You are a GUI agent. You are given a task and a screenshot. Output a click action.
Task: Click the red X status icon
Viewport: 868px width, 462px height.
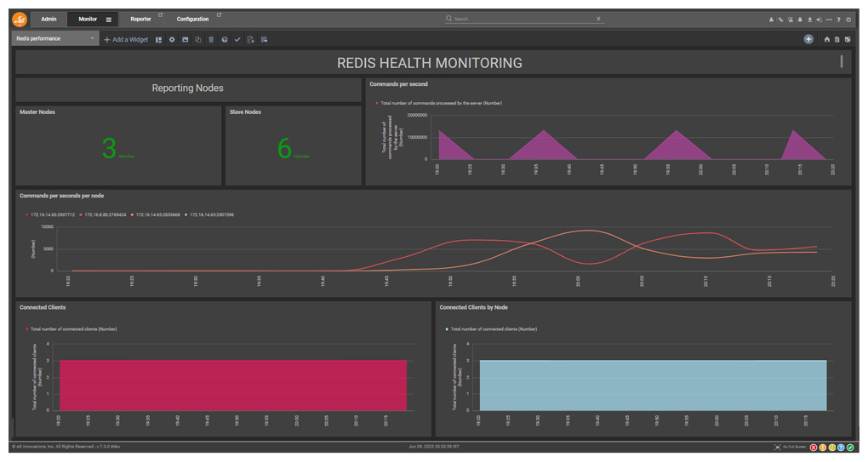(814, 447)
